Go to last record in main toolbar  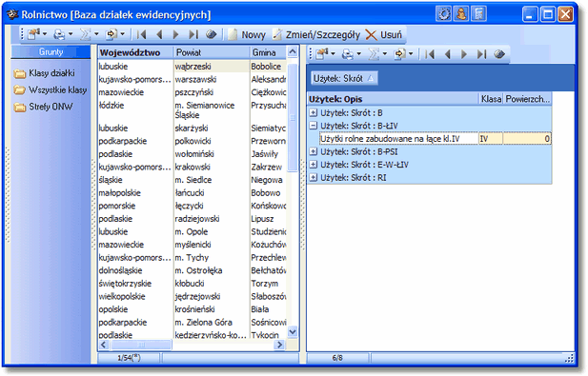point(193,34)
